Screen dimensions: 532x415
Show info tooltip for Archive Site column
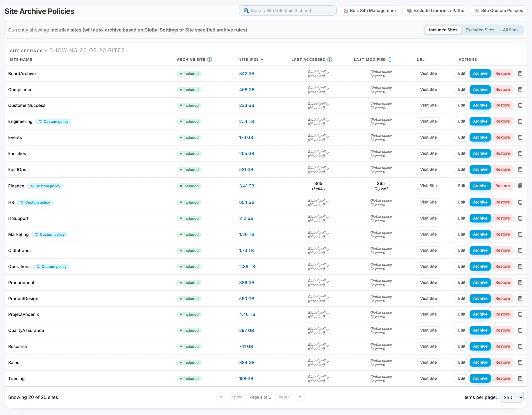[x=209, y=59]
